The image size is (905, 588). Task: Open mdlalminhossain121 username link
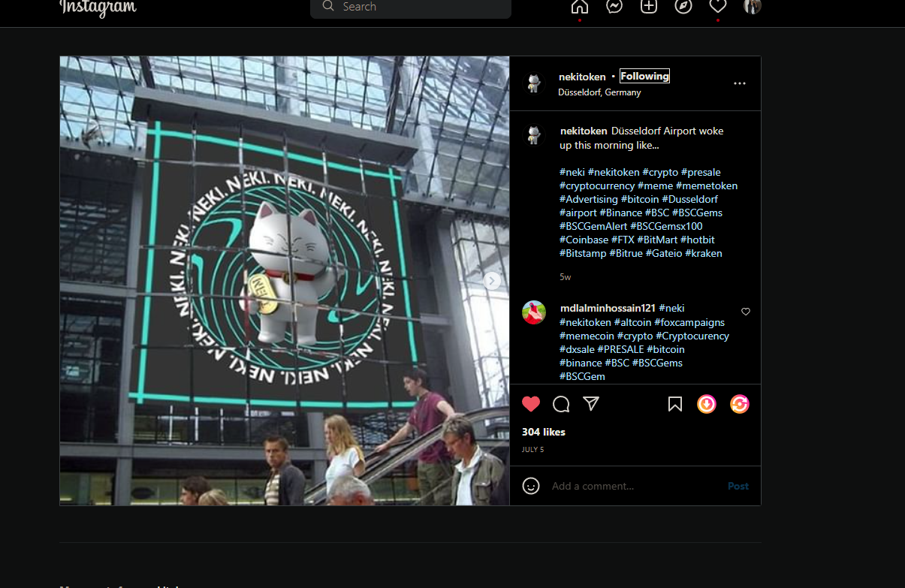(608, 308)
